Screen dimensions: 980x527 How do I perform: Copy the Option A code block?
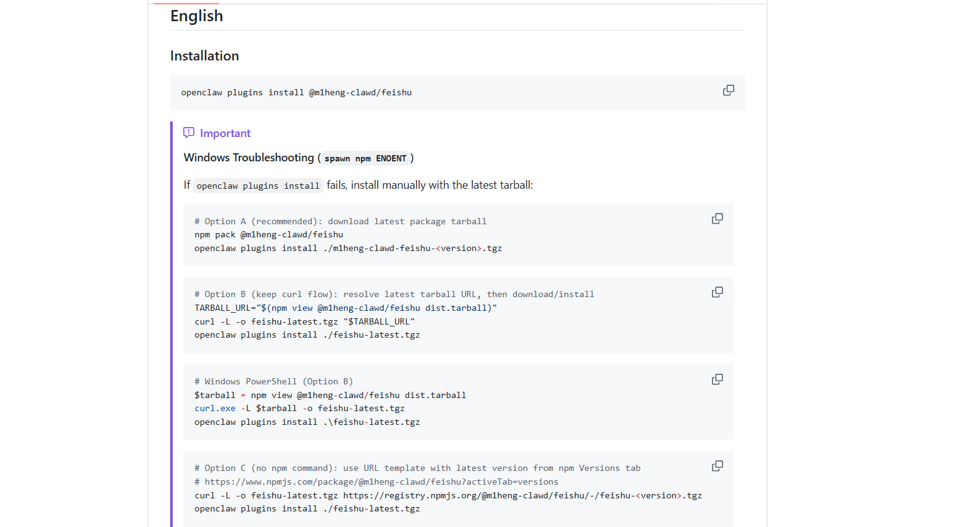(x=717, y=219)
